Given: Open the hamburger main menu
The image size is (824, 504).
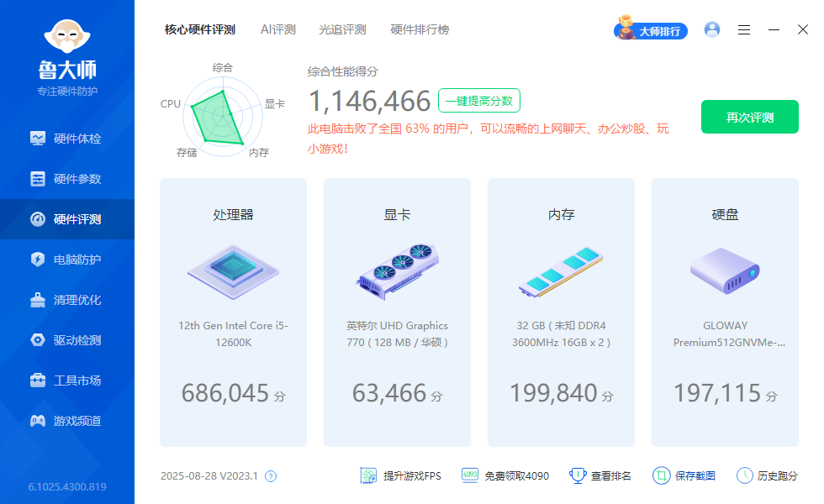Looking at the screenshot, I should click(743, 30).
